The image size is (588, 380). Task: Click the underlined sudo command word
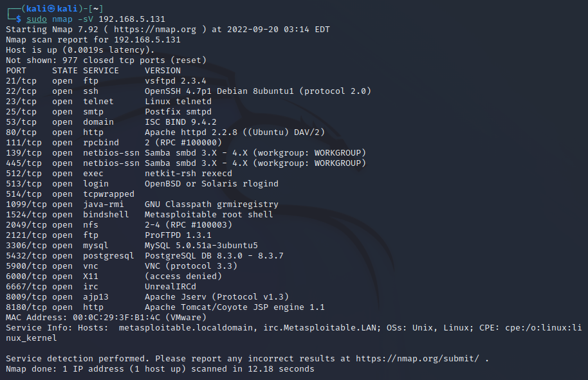[x=37, y=19]
